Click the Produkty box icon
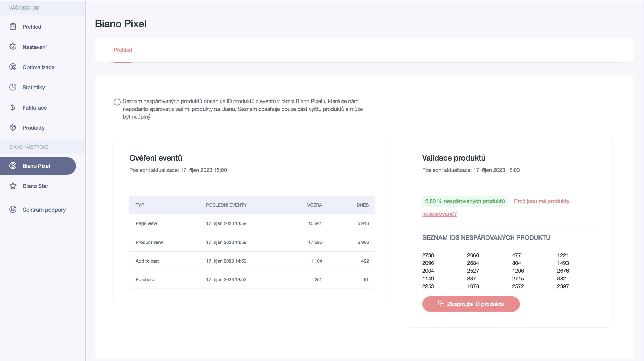 pos(13,128)
